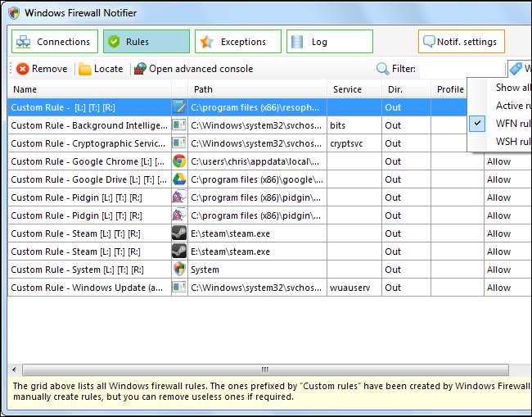Click the Google Chrome icon in the rules list
The height and width of the screenshot is (417, 532).
coord(178,161)
